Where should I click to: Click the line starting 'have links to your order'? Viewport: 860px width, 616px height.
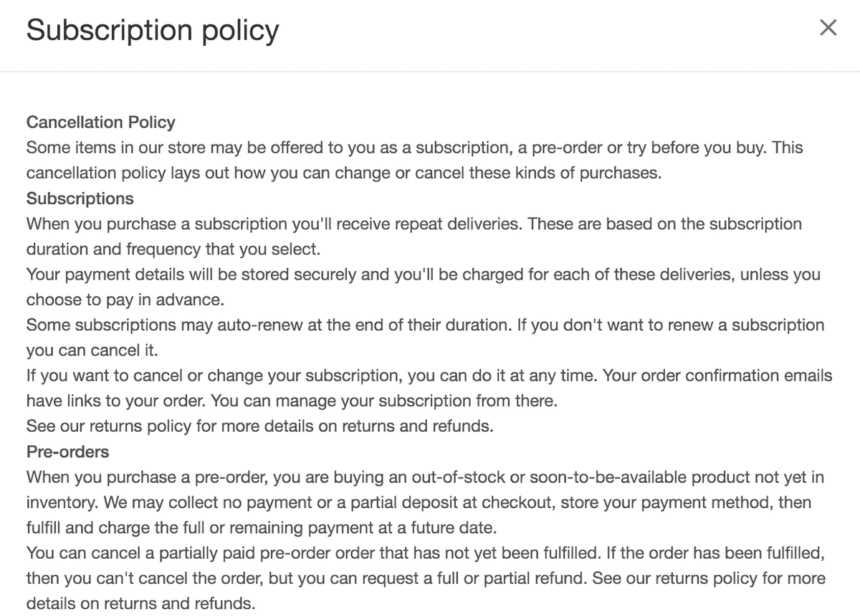(292, 401)
